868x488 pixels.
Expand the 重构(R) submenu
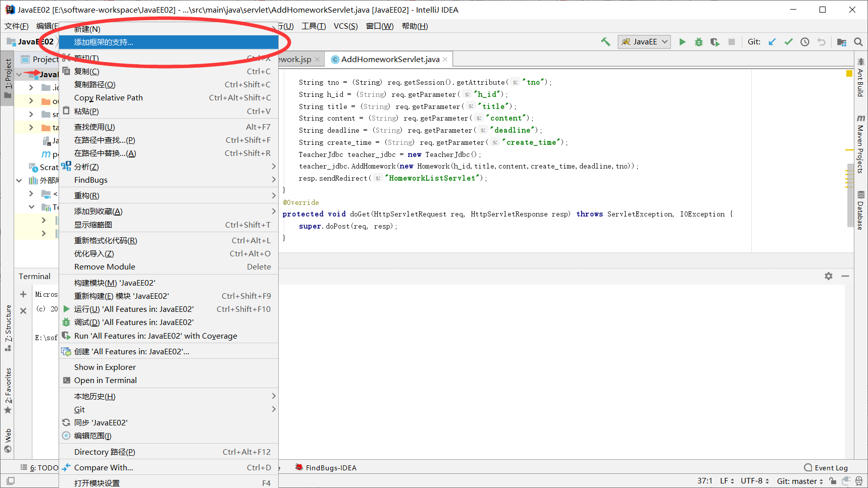[x=169, y=195]
